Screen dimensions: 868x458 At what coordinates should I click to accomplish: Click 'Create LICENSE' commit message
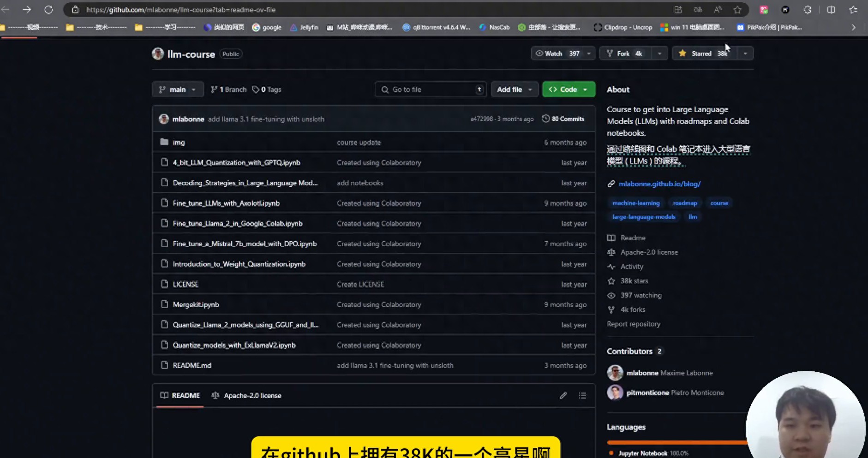360,285
